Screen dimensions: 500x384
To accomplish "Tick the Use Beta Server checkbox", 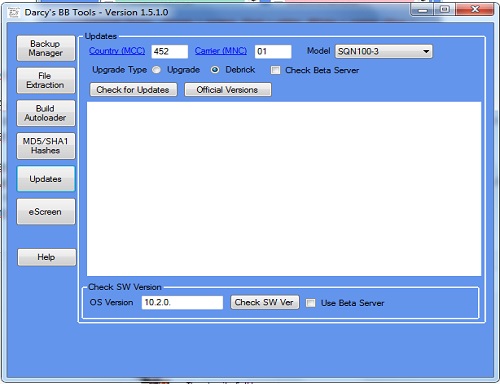I will [310, 303].
